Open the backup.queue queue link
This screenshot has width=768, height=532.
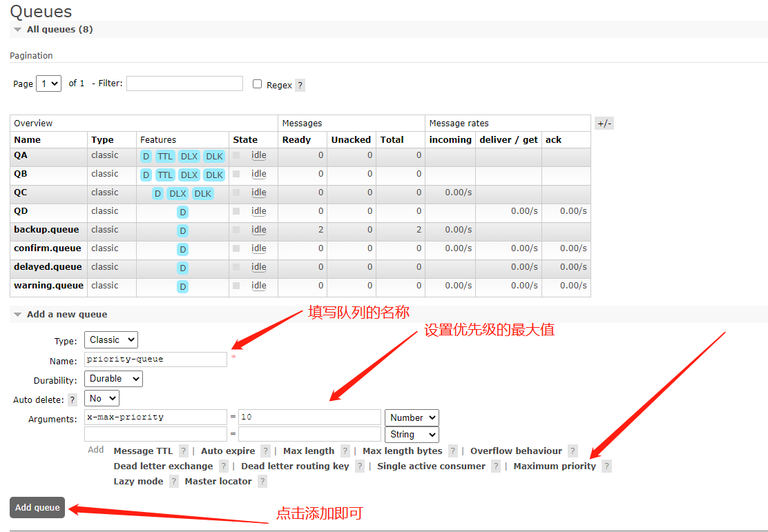pos(46,230)
